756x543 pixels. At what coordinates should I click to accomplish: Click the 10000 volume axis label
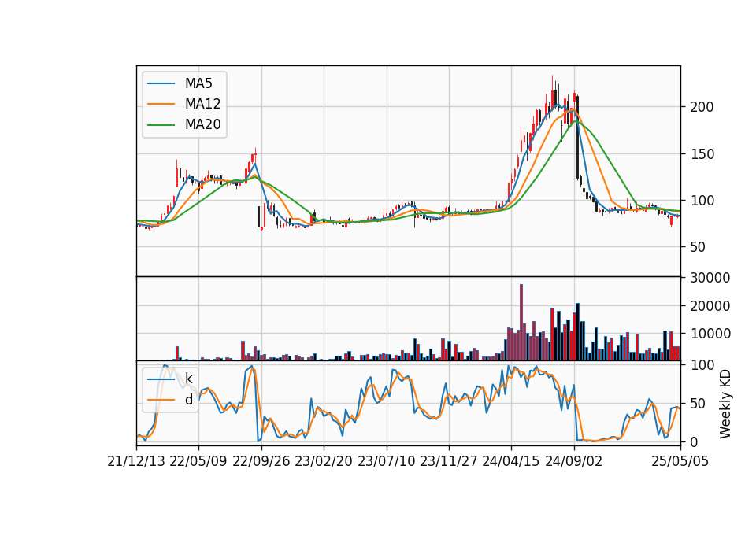click(x=710, y=334)
